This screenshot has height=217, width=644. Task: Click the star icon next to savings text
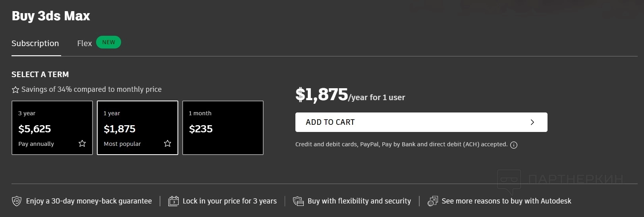(15, 90)
